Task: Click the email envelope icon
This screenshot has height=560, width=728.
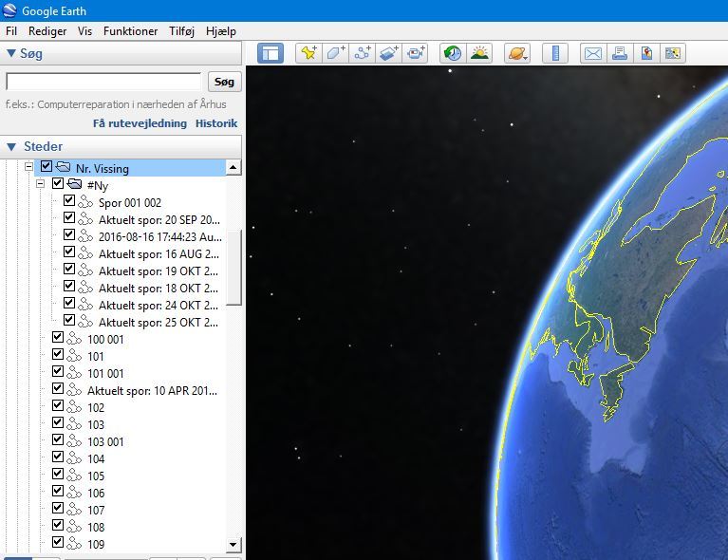Action: [x=593, y=53]
